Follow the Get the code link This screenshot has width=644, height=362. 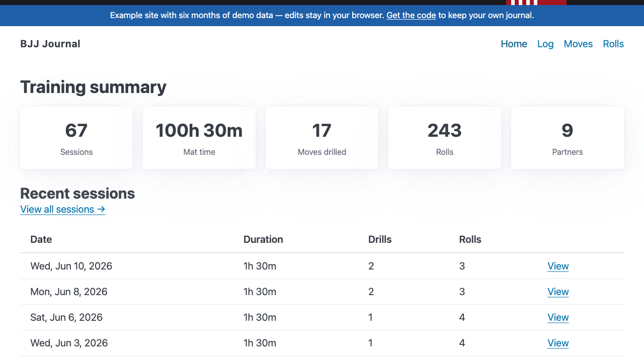point(411,15)
